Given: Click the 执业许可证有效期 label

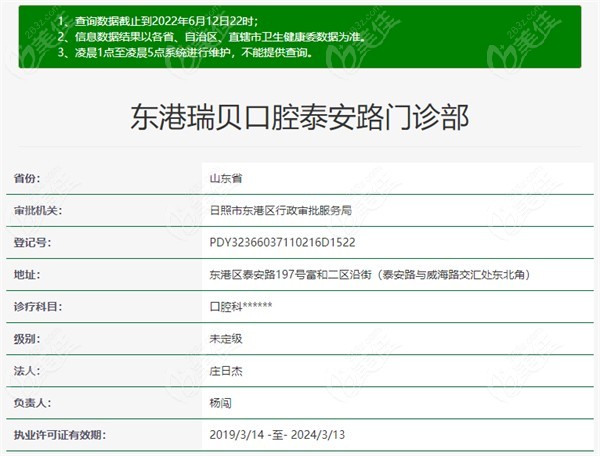Looking at the screenshot, I should tap(60, 435).
